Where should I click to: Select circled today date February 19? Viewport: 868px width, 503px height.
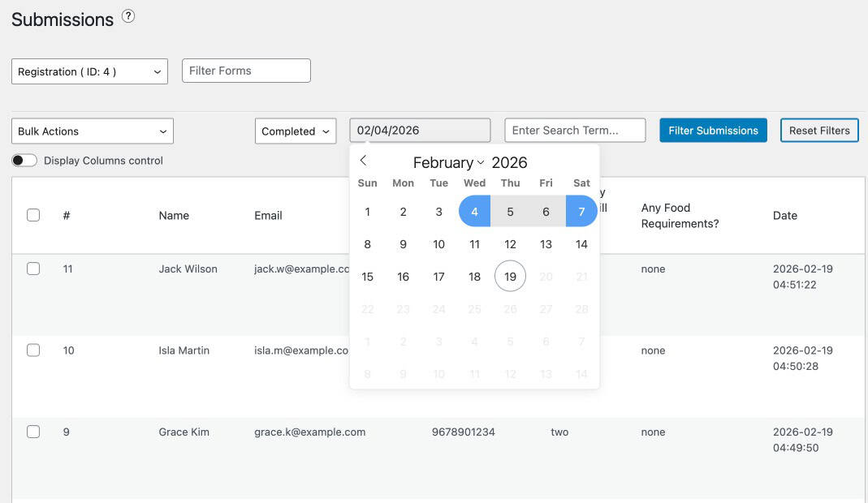point(511,276)
